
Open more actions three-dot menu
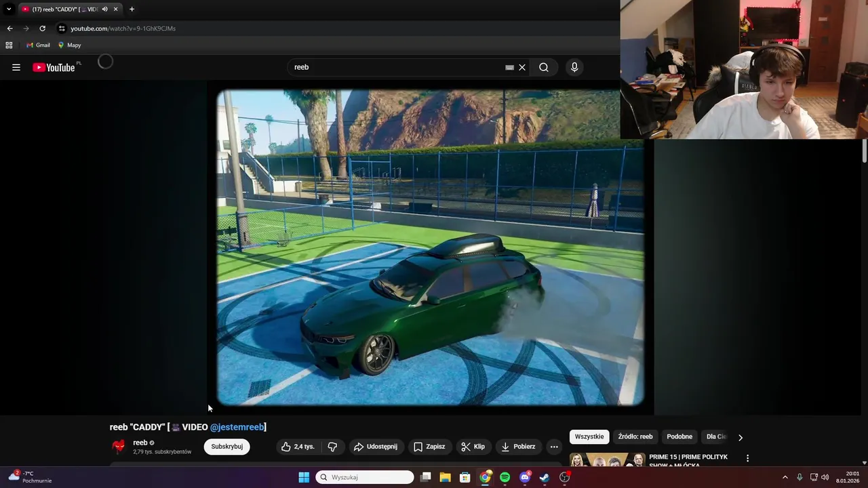click(x=554, y=447)
